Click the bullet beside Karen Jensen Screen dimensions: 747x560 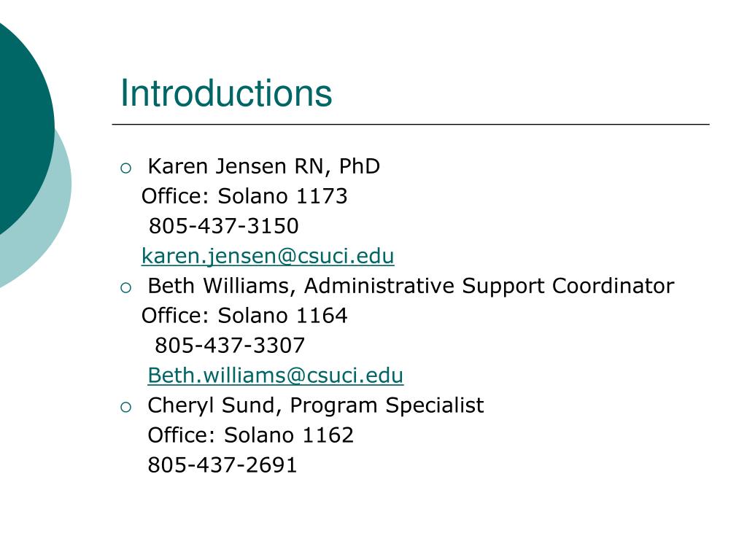pos(125,168)
